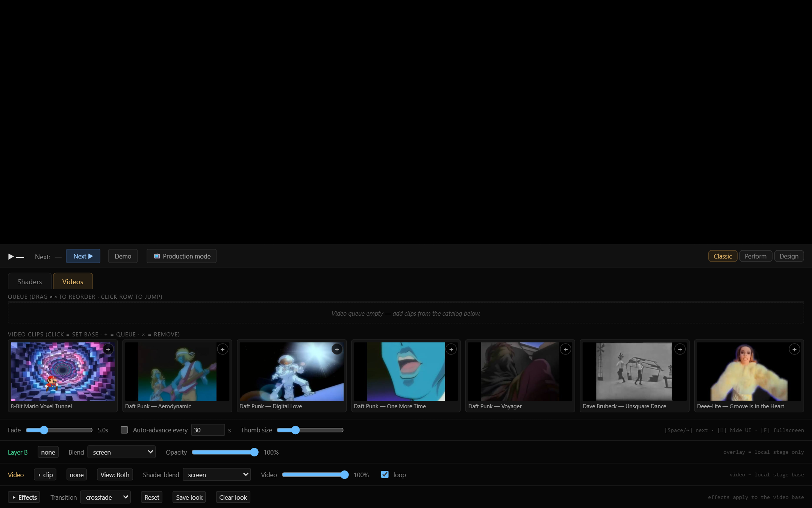Set Video base to none
Image resolution: width=812 pixels, height=508 pixels.
(x=77, y=475)
